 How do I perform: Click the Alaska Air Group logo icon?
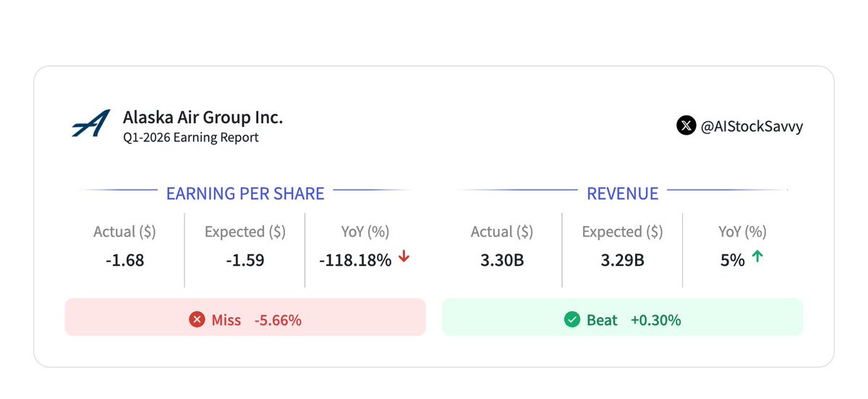click(91, 124)
